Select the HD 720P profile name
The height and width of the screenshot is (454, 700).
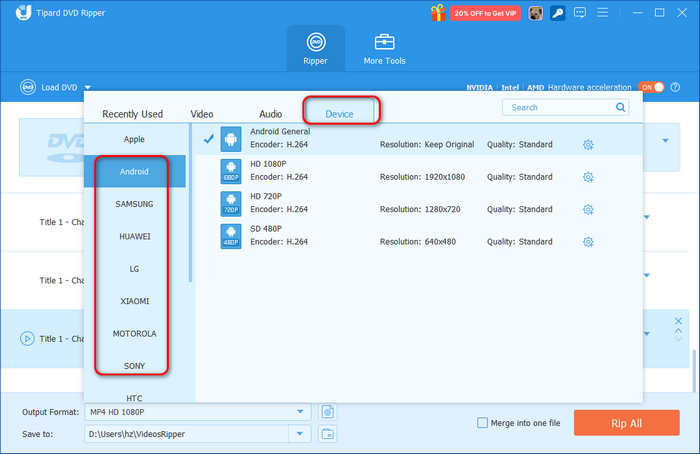266,196
